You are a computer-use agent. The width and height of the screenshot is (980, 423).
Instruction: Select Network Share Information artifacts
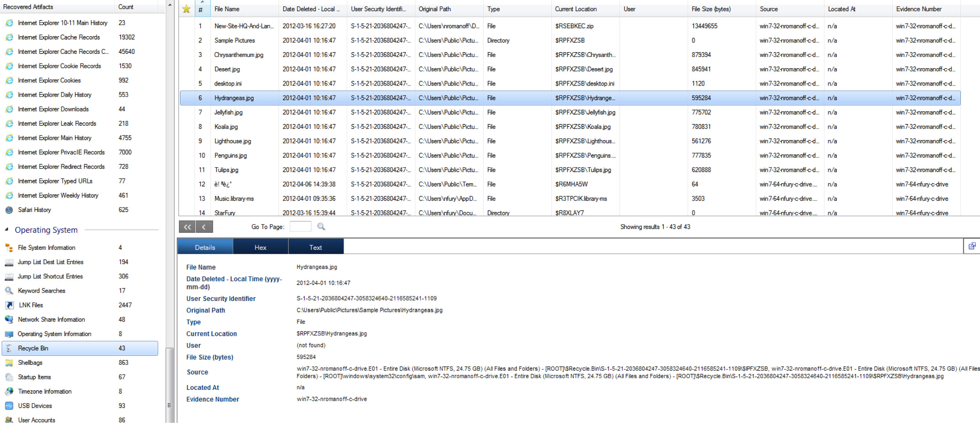[x=51, y=319]
